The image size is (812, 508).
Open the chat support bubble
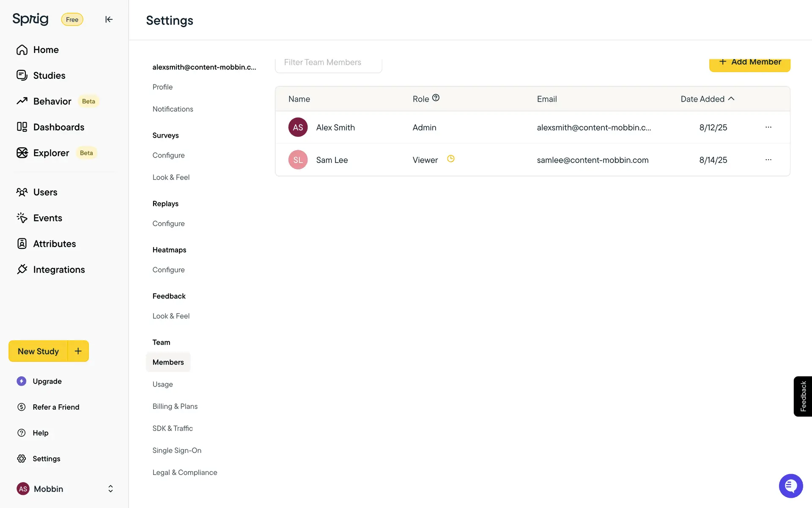click(x=790, y=486)
